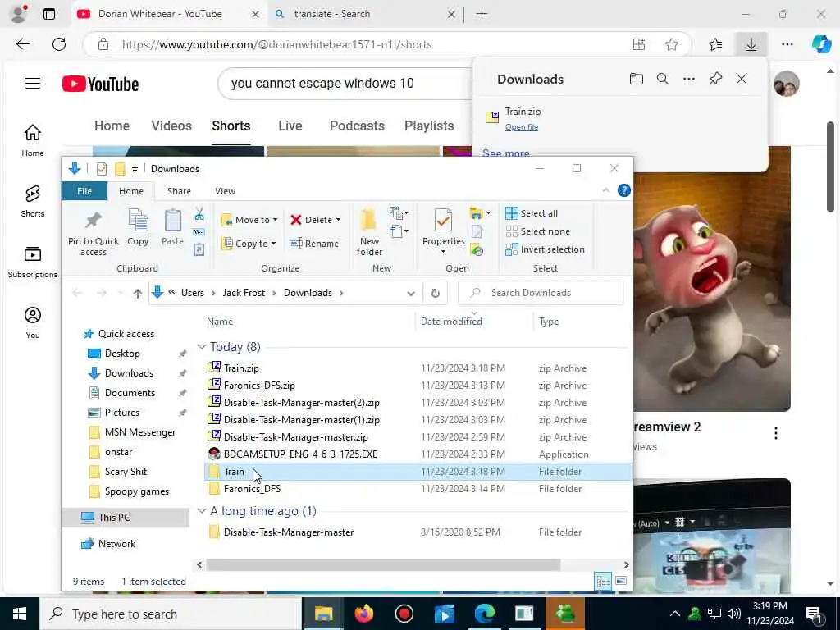Open the Move to dropdown
Viewport: 840px width, 630px height.
(249, 220)
